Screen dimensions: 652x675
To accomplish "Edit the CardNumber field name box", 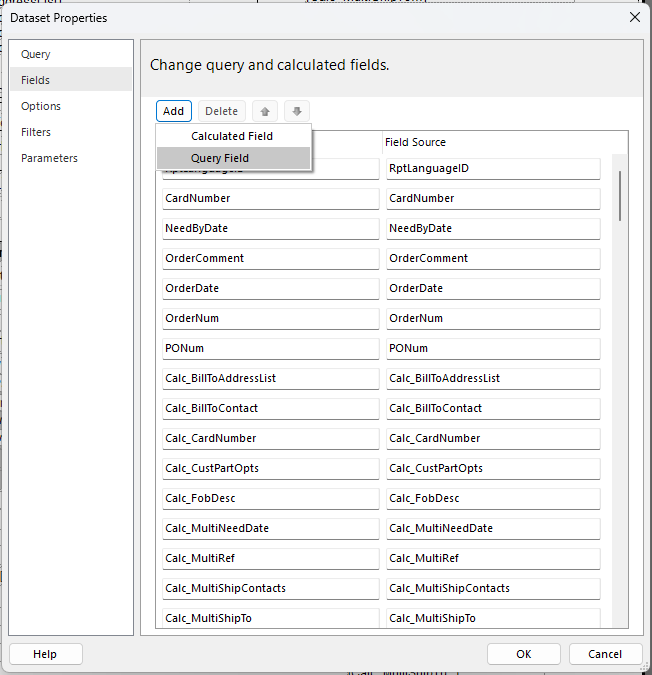I will (270, 198).
